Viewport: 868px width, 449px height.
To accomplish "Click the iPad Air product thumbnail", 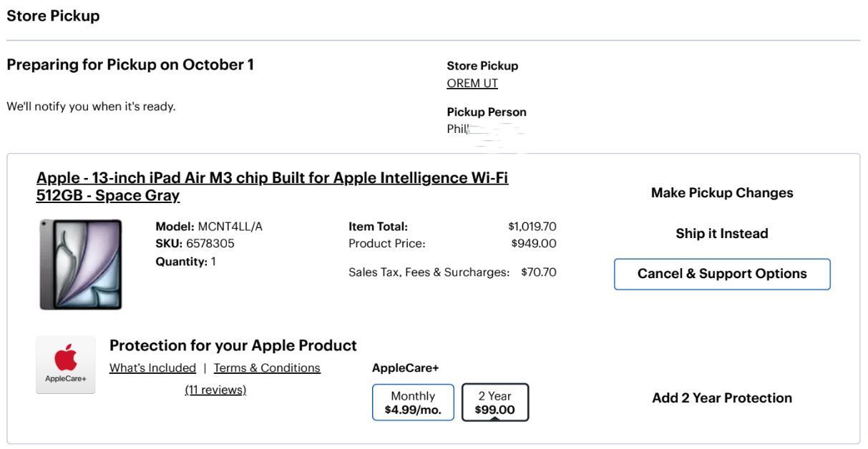I will point(81,265).
